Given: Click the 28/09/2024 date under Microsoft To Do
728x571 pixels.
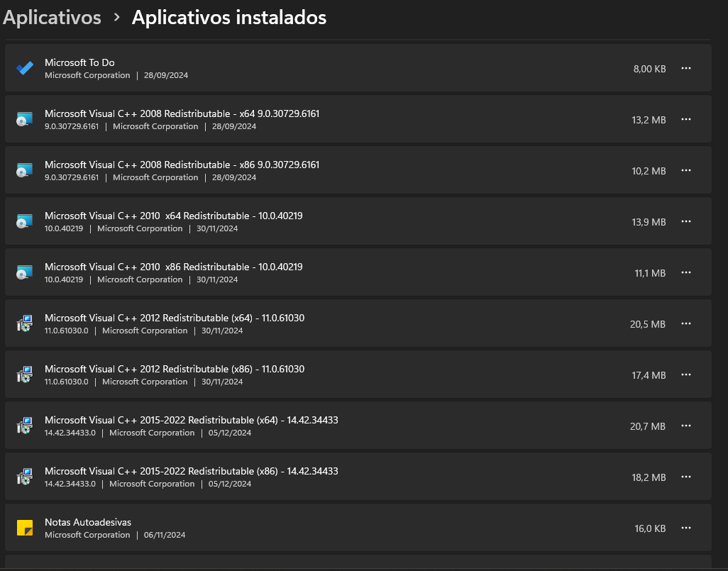Looking at the screenshot, I should coord(166,75).
